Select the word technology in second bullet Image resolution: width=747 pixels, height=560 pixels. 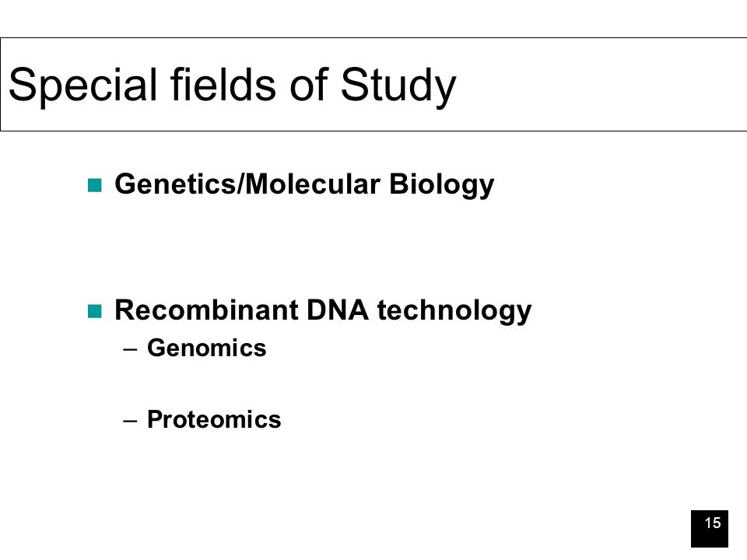pyautogui.click(x=454, y=312)
